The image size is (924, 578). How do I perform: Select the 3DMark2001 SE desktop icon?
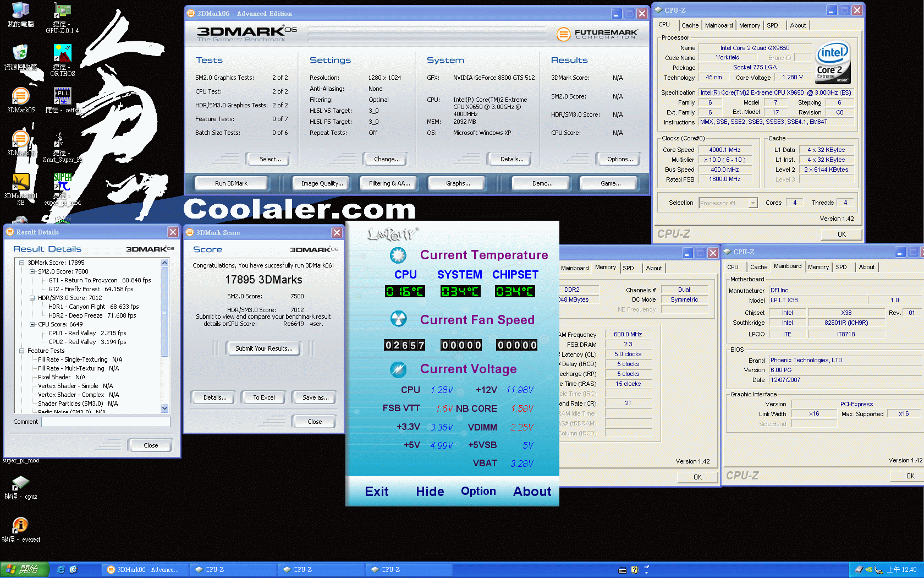[20, 189]
